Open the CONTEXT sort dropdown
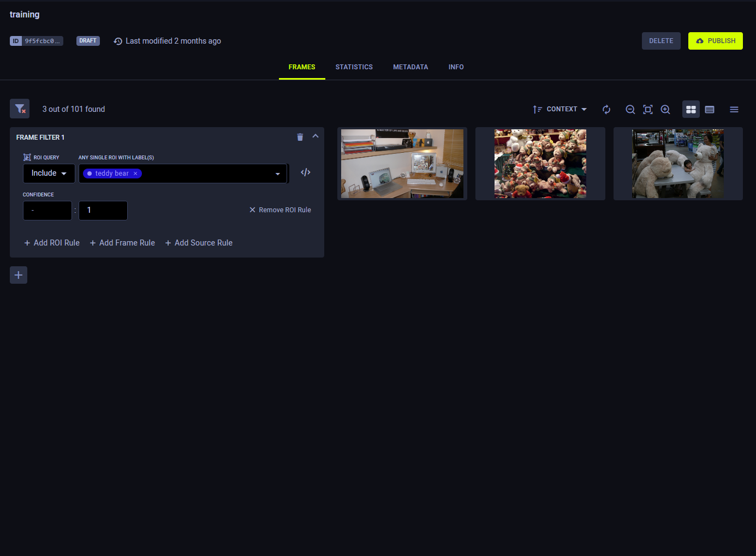 click(560, 109)
